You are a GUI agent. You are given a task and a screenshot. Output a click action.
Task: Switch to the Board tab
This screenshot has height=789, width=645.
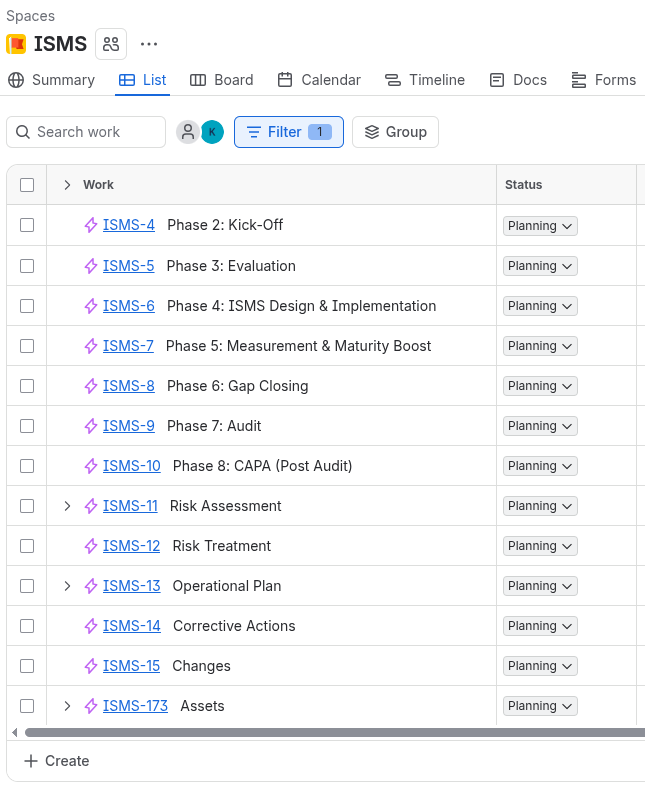click(x=221, y=80)
